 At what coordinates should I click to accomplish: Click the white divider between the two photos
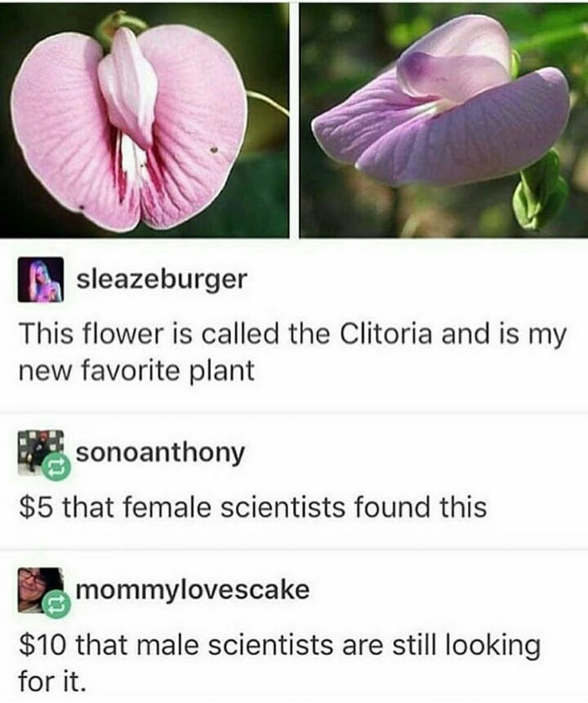[294, 120]
